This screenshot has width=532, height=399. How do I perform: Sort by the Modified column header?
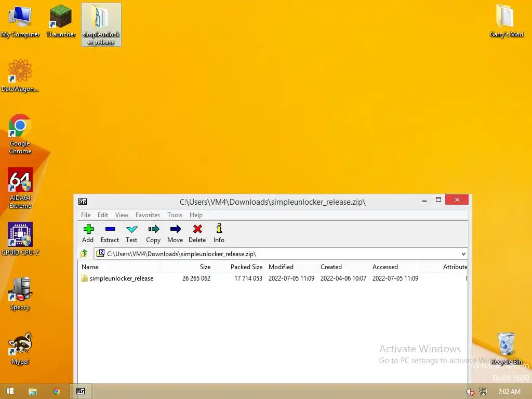291,267
